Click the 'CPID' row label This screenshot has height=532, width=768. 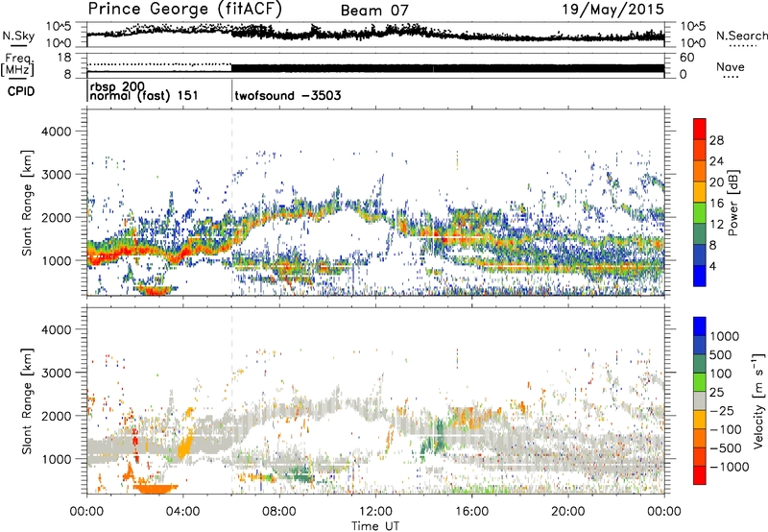click(21, 91)
